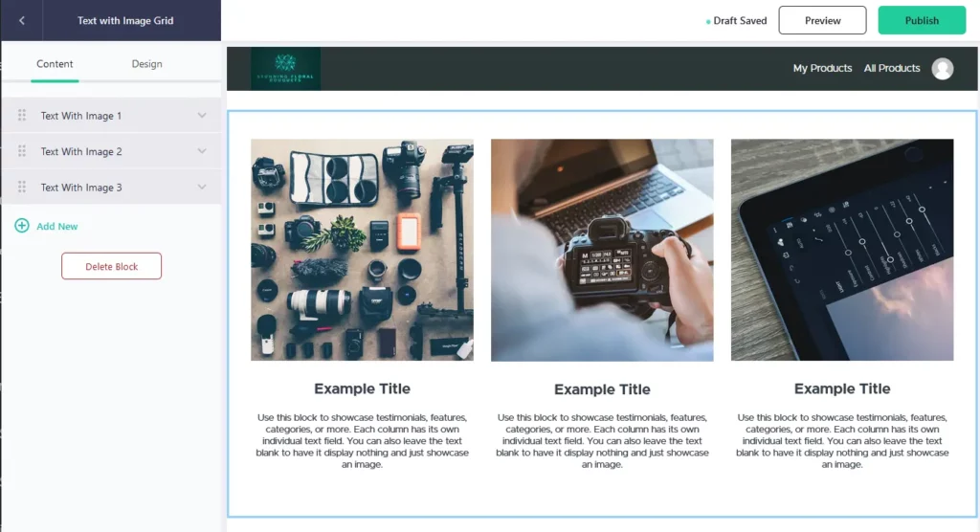The width and height of the screenshot is (980, 532).
Task: Grab the drag handle for Text With Image 1
Action: tap(22, 115)
